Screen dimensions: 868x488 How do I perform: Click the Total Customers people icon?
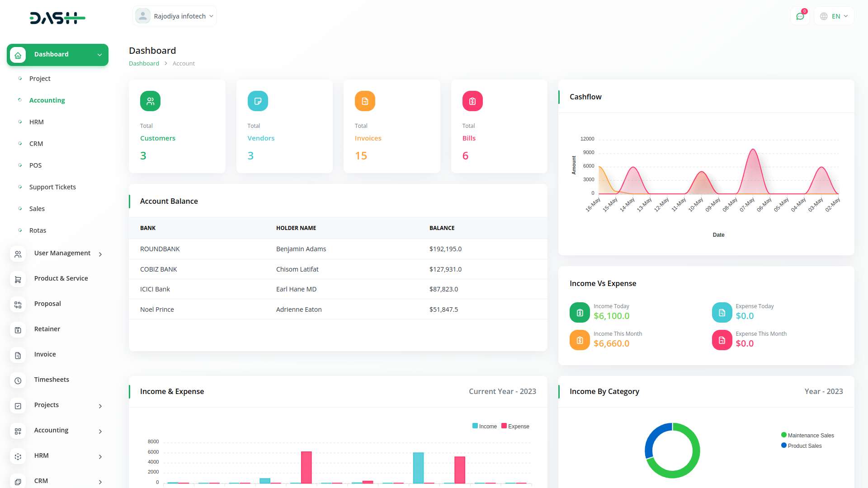(150, 101)
